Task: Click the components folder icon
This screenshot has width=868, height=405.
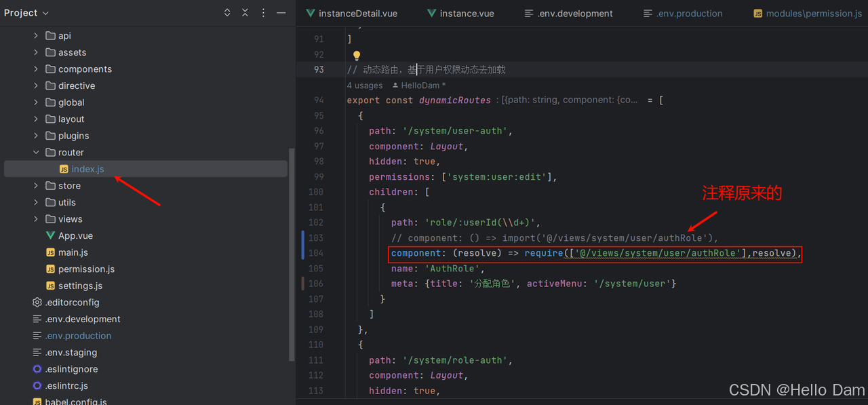Action: pyautogui.click(x=50, y=69)
